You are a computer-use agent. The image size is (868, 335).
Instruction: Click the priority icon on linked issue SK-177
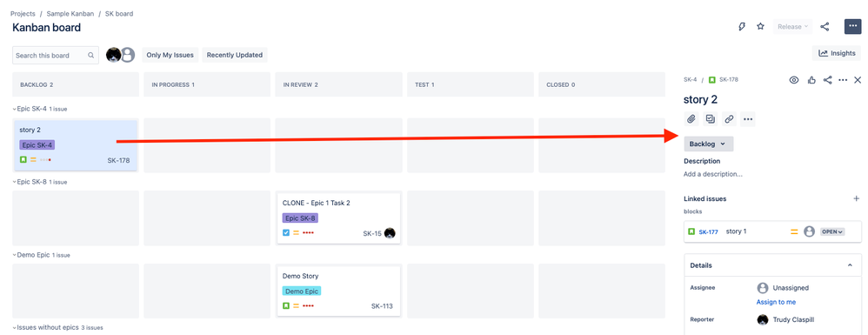click(x=794, y=231)
